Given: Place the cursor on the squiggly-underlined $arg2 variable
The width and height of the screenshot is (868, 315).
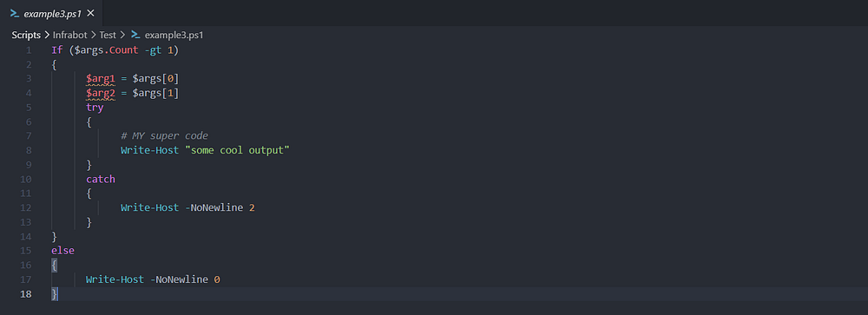Looking at the screenshot, I should 100,93.
